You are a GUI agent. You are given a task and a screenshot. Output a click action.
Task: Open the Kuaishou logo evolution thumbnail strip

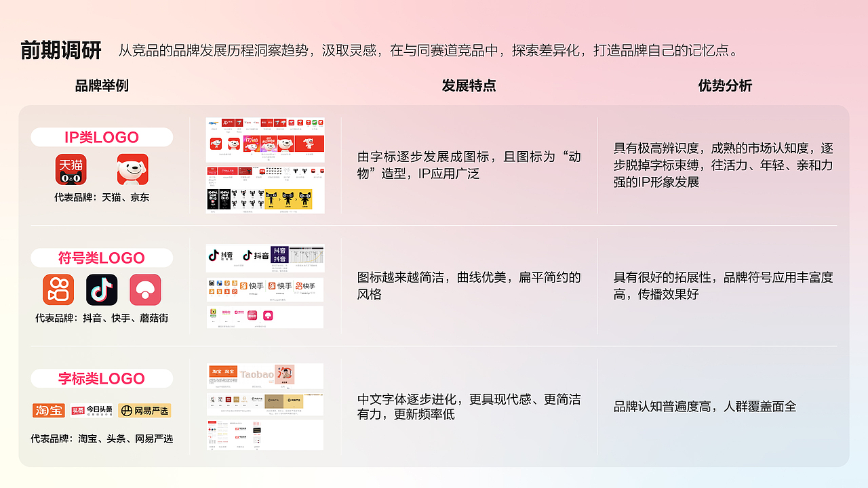pos(265,289)
